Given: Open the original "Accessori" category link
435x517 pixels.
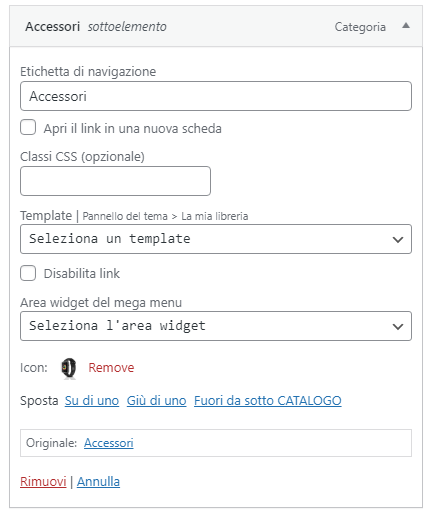Looking at the screenshot, I should (x=109, y=443).
